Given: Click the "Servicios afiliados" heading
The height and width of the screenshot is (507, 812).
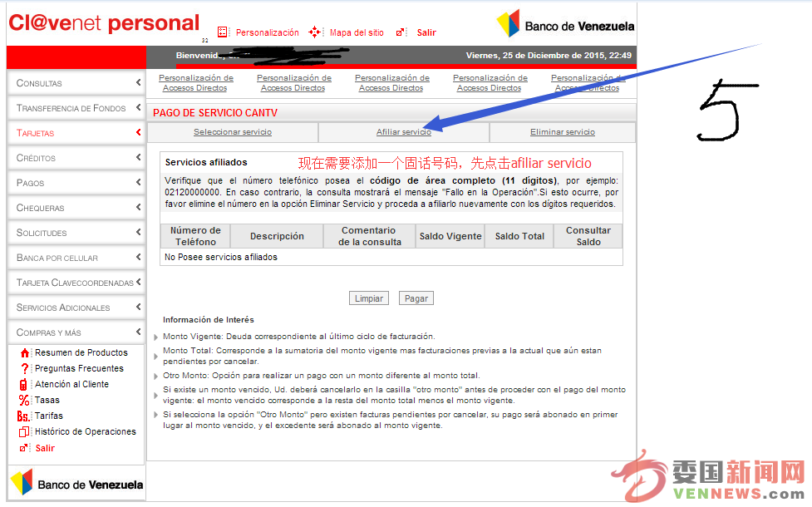Looking at the screenshot, I should [x=206, y=162].
